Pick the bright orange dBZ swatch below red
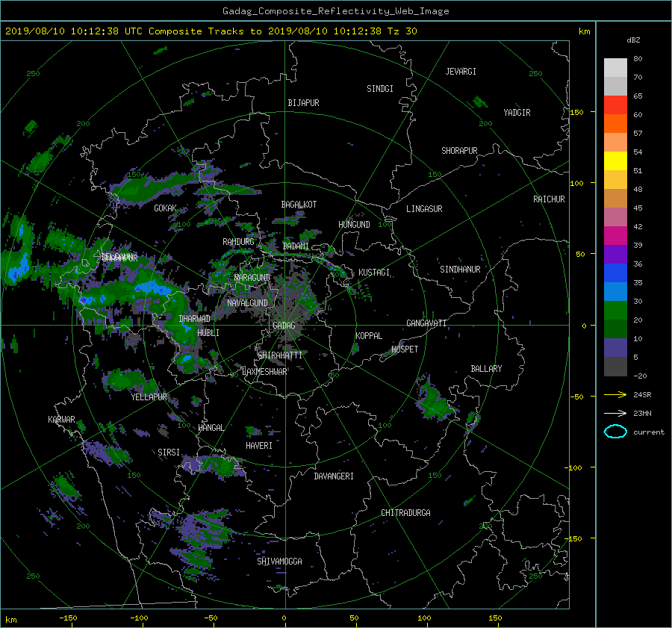 pyautogui.click(x=615, y=124)
